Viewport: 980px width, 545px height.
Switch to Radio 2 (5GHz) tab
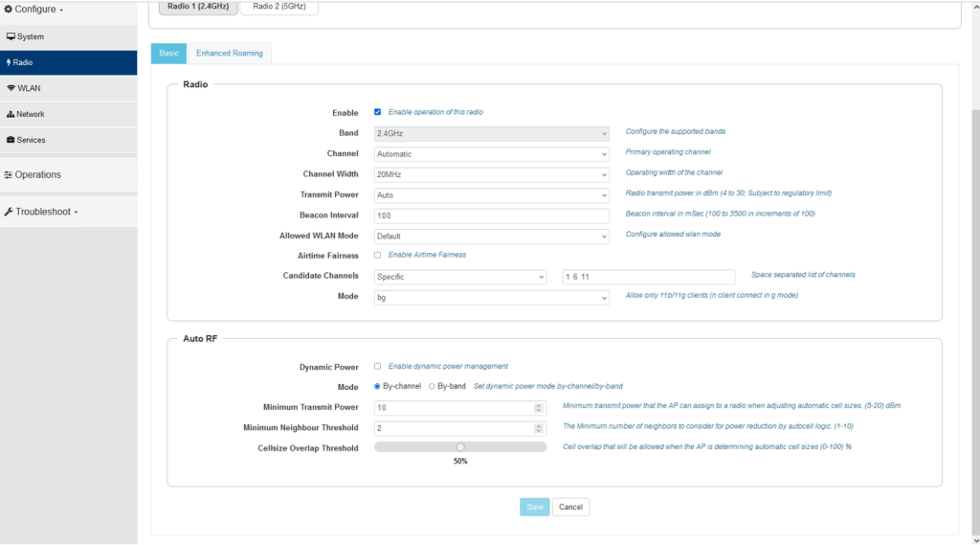[x=278, y=7]
